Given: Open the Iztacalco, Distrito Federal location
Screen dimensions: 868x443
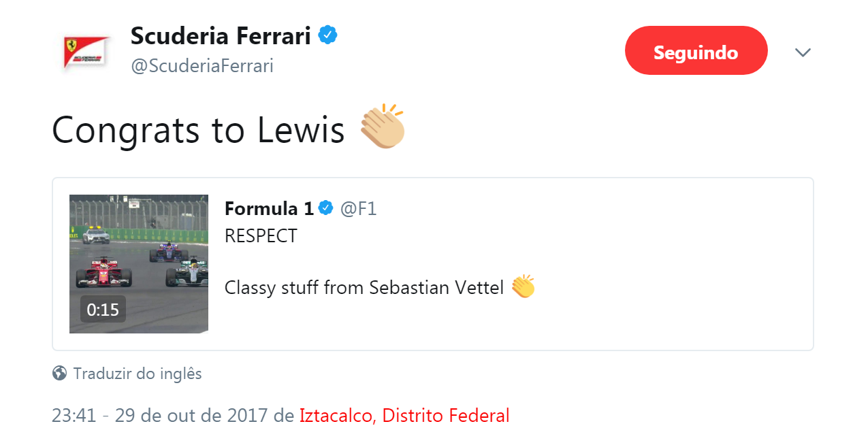Looking at the screenshot, I should tap(404, 415).
